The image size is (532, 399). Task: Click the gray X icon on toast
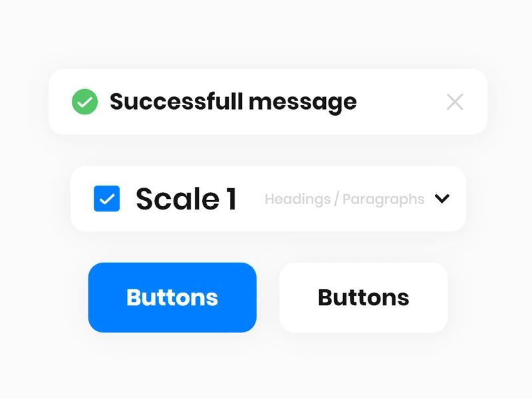coord(455,102)
